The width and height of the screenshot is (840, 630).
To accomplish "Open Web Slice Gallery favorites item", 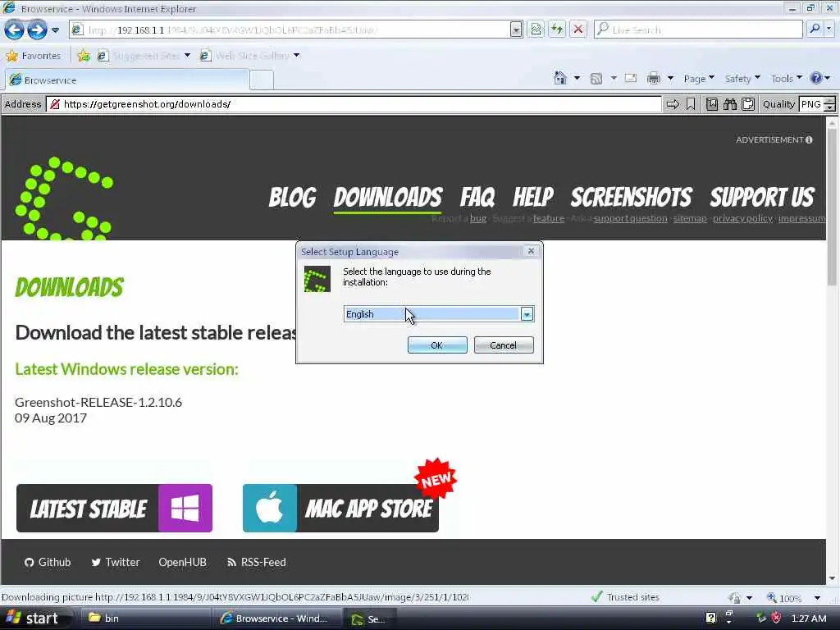I will pos(249,55).
